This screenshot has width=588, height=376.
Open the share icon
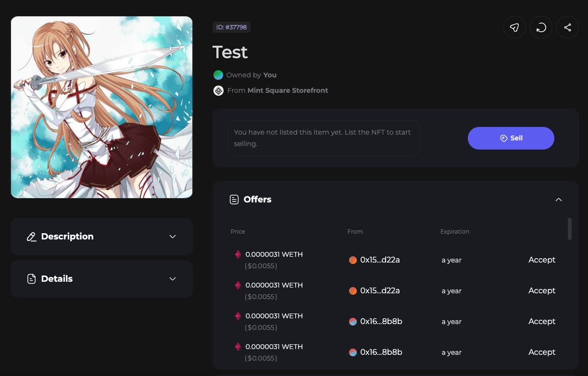[567, 27]
